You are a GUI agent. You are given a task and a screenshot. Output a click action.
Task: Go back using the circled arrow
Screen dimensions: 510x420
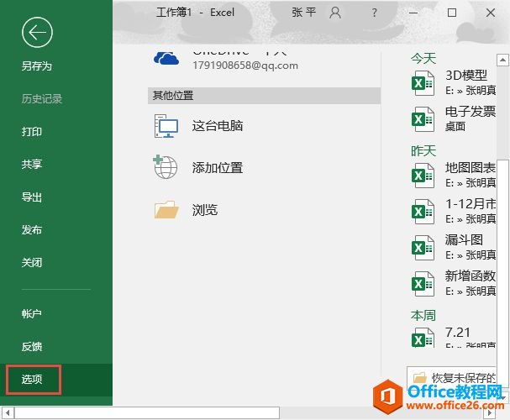click(x=37, y=32)
